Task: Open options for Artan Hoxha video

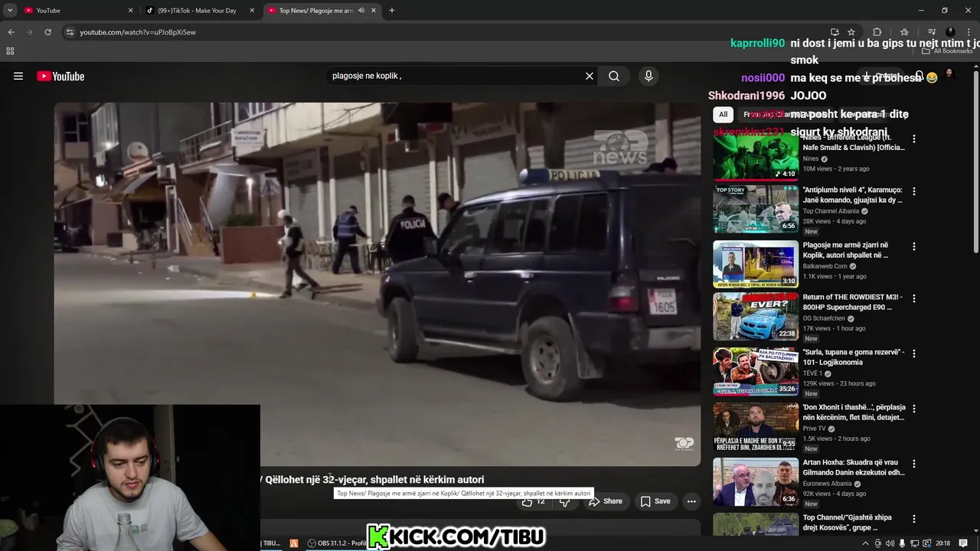Action: click(x=913, y=464)
